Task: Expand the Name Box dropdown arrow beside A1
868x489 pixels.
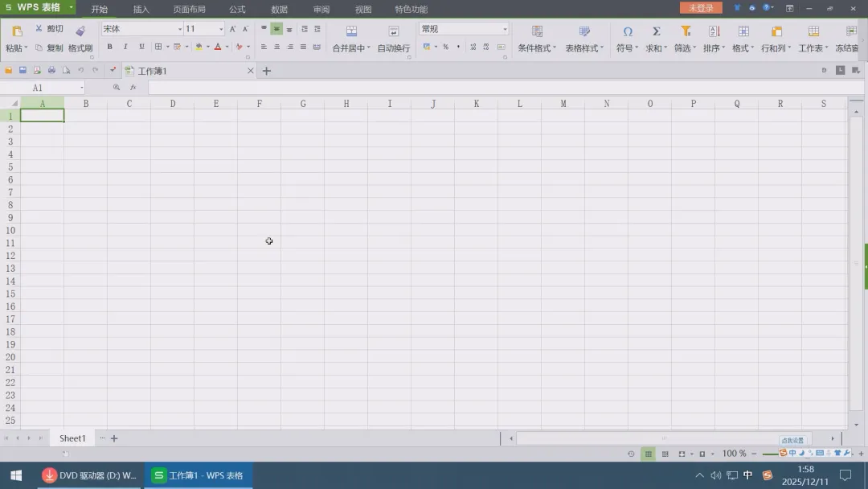Action: tap(82, 88)
